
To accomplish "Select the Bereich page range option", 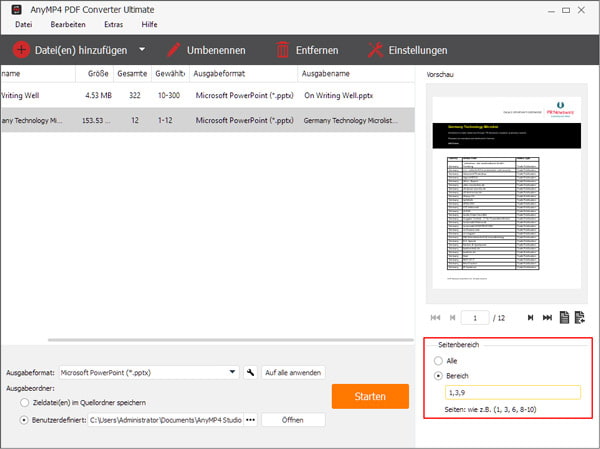I will point(438,376).
